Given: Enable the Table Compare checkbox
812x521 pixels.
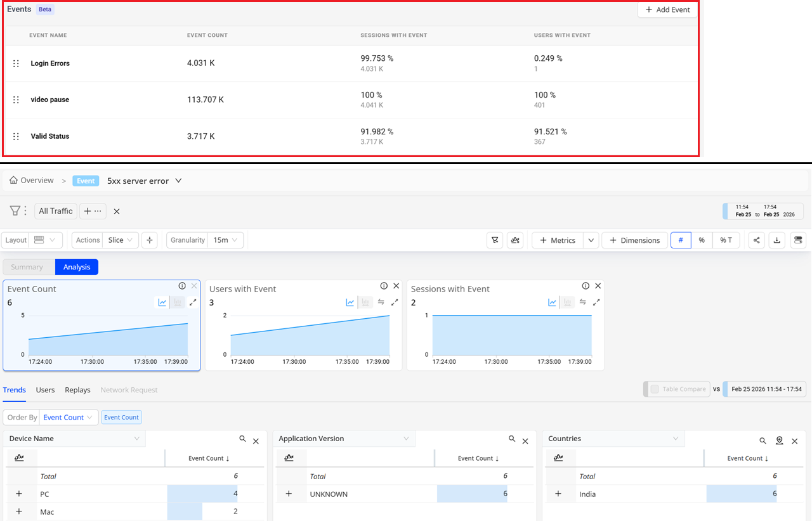Looking at the screenshot, I should pos(655,389).
